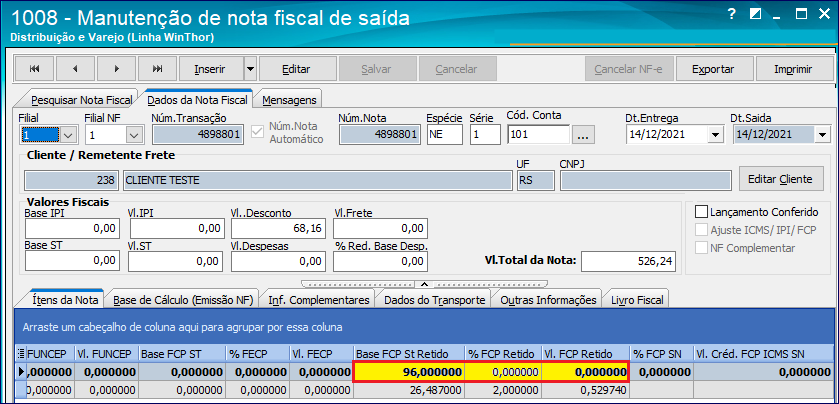Click Cancelar NF-e button
Screen dimensions: 839x404
pyautogui.click(x=629, y=69)
